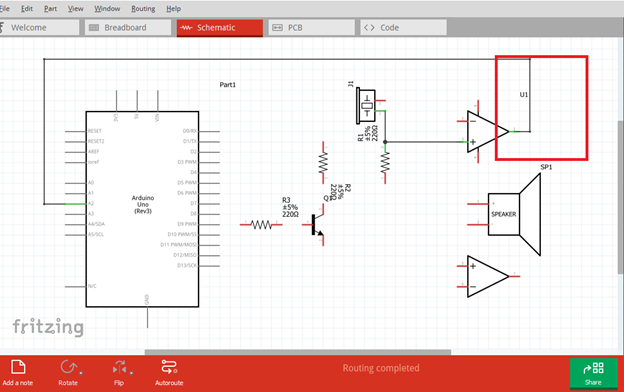Select the lower op-amp symbol
Image resolution: width=624 pixels, height=392 pixels.
[x=487, y=276]
